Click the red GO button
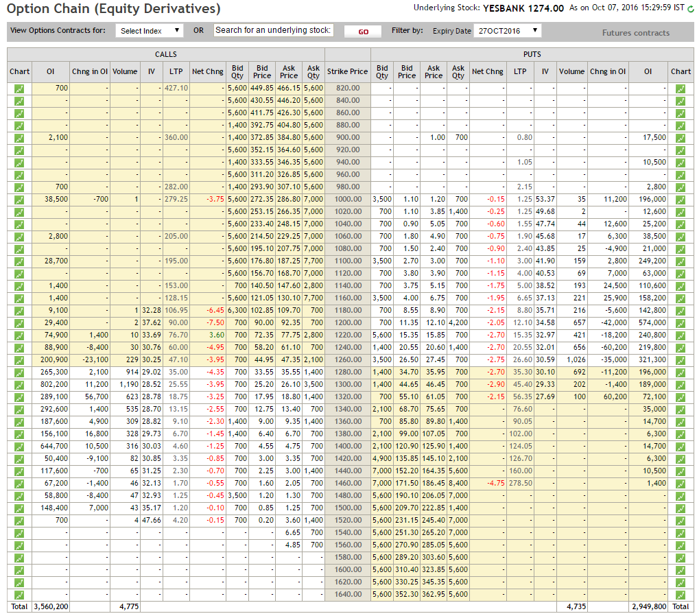697x616 pixels. coord(363,32)
